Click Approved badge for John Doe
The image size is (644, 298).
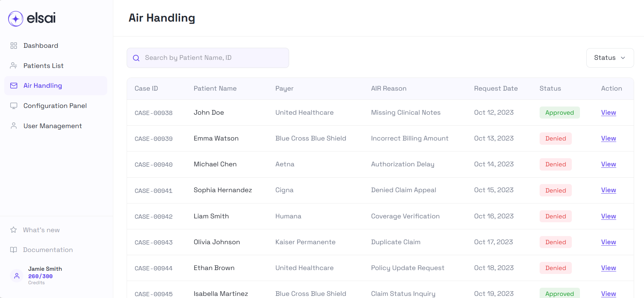pyautogui.click(x=559, y=113)
